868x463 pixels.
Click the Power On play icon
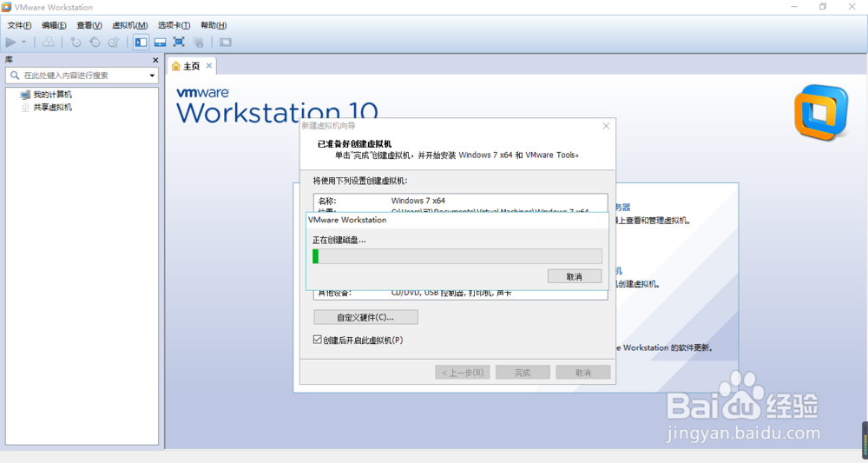[10, 42]
